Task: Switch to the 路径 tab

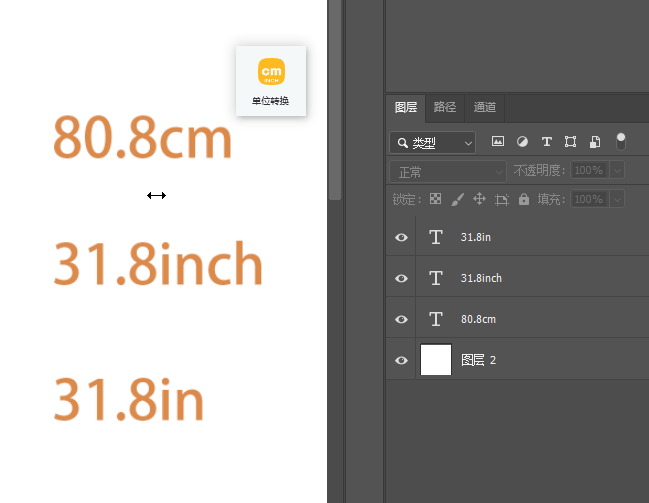Action: click(445, 108)
